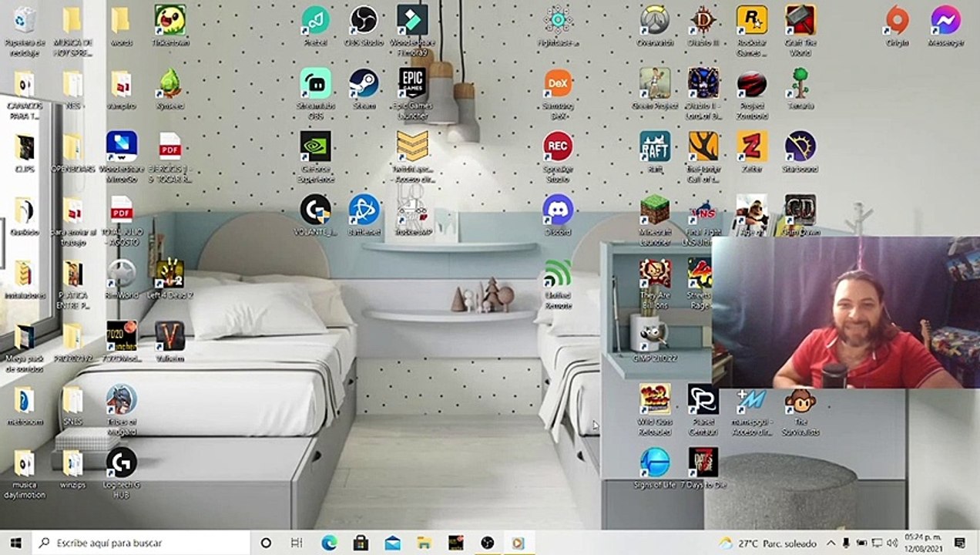The image size is (980, 555).
Task: Open the weather widget showing 27°C
Action: click(x=767, y=543)
